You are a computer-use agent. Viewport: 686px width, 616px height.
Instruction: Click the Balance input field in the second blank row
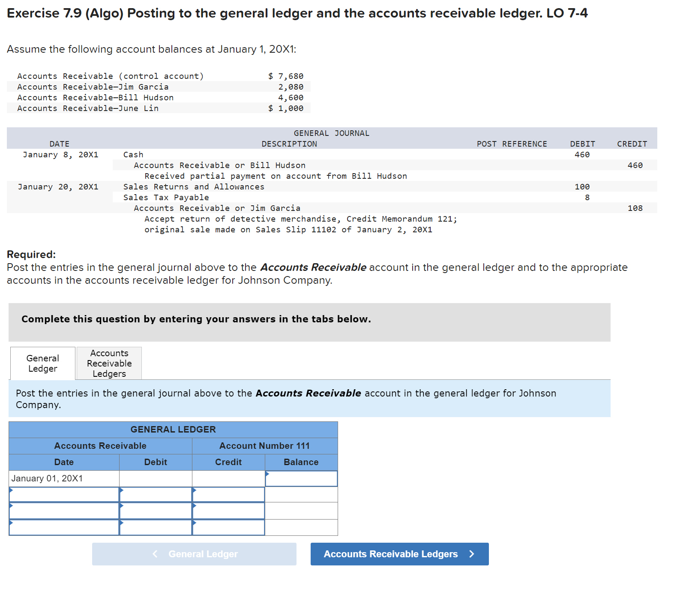301,511
